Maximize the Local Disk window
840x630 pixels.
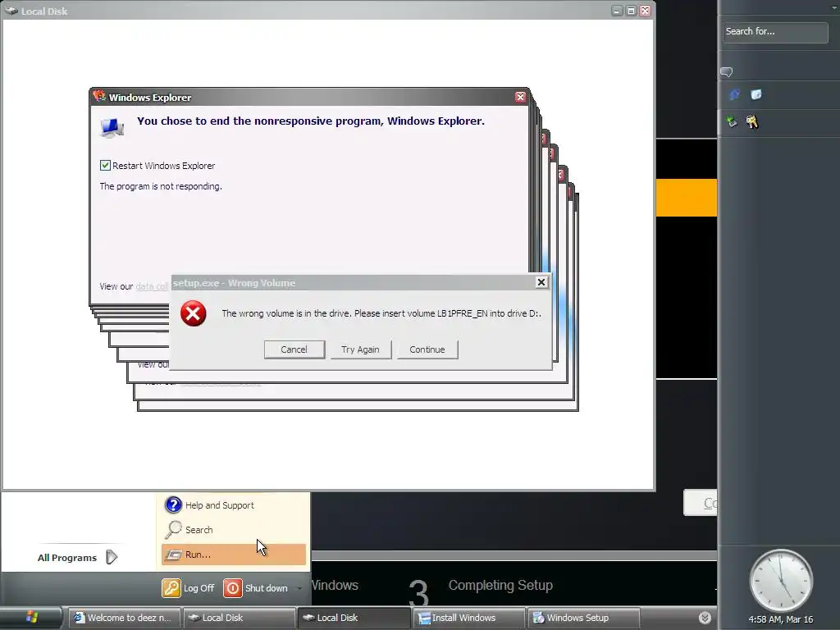coord(631,11)
